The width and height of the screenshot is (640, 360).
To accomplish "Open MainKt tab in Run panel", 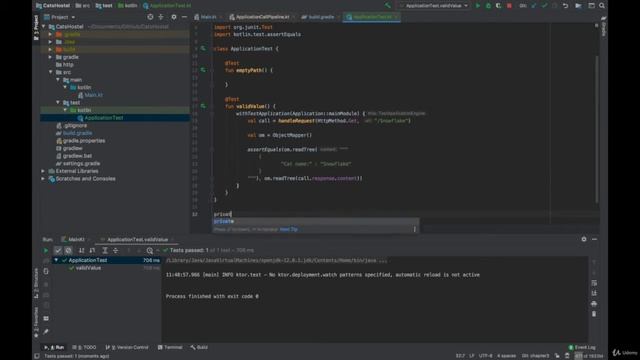I will (x=76, y=240).
